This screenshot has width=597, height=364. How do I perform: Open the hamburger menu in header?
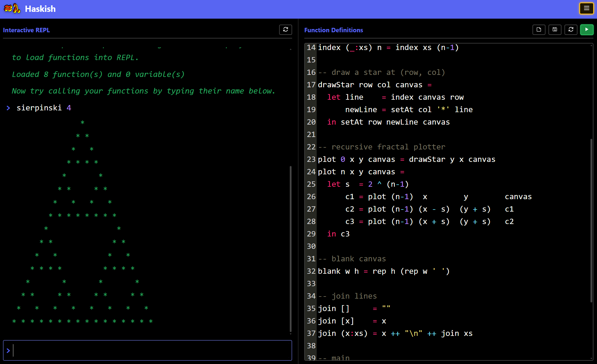click(586, 8)
